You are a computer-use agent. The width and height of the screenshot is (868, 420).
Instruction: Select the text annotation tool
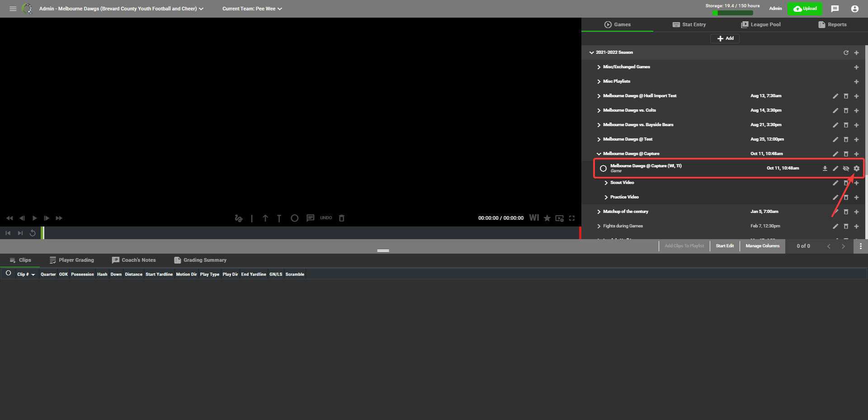tap(279, 218)
